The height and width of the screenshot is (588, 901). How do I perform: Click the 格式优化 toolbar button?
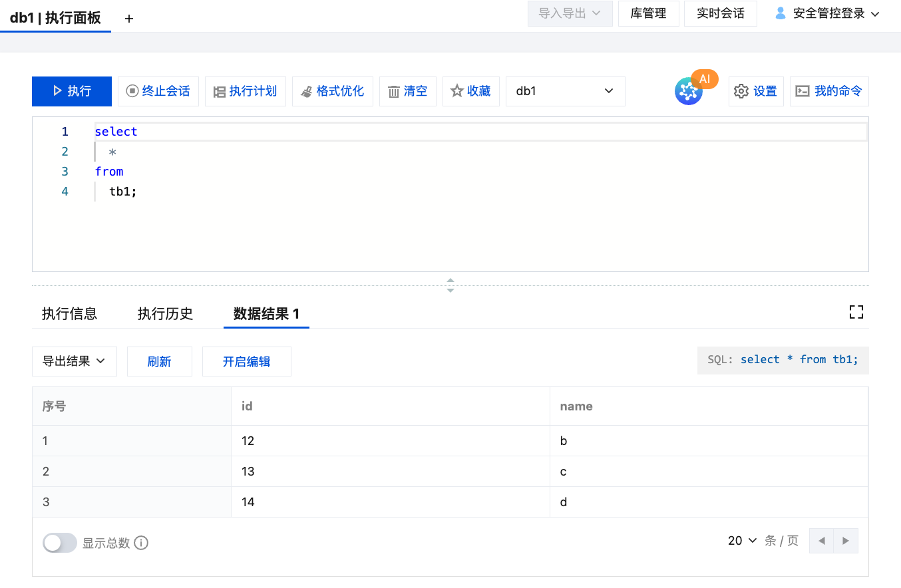tap(332, 91)
